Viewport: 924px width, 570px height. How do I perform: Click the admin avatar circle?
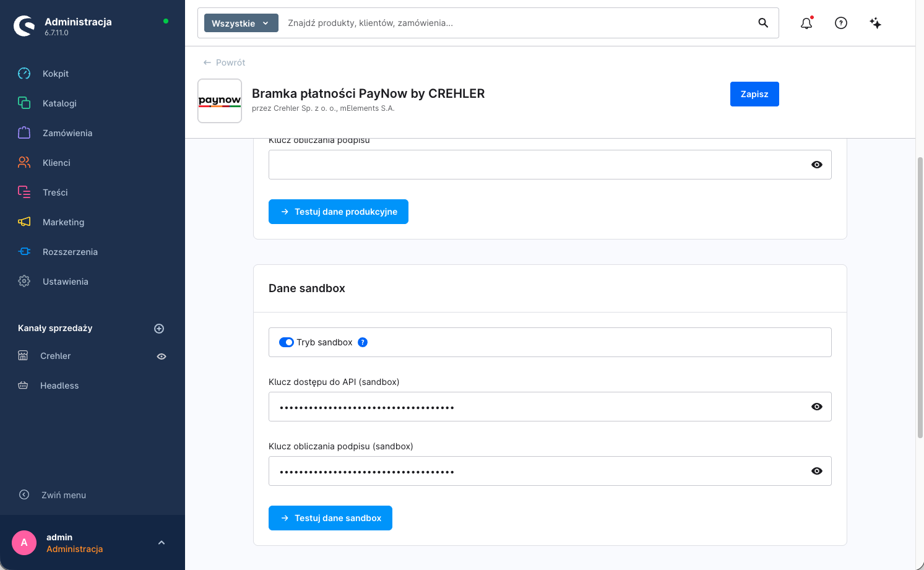tap(24, 543)
